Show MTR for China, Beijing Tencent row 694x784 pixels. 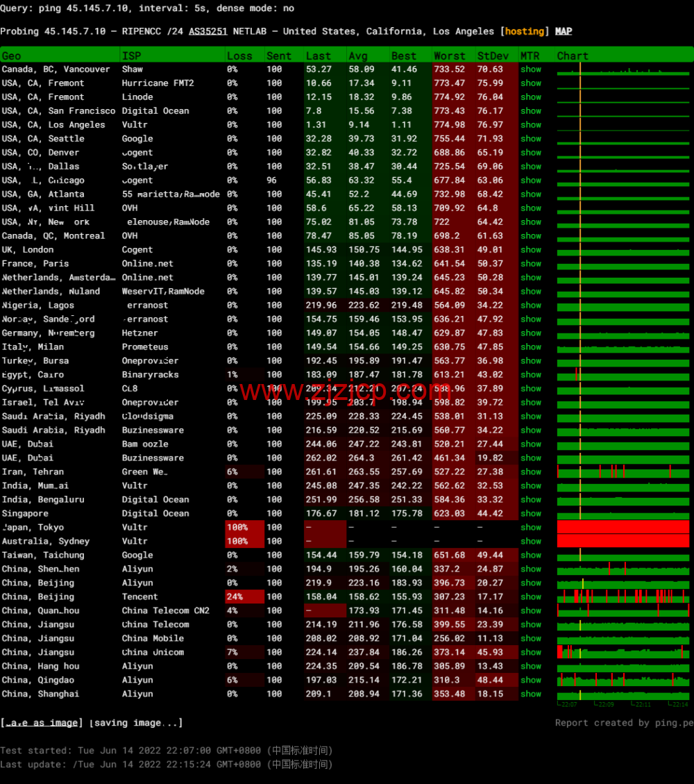point(531,597)
